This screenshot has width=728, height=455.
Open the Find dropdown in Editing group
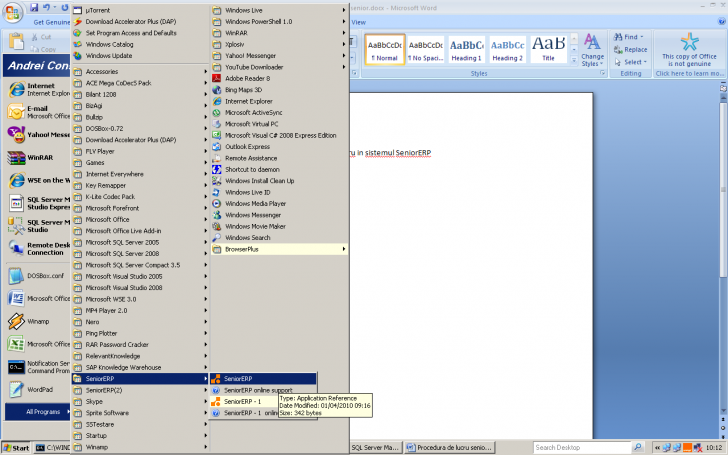[x=629, y=37]
